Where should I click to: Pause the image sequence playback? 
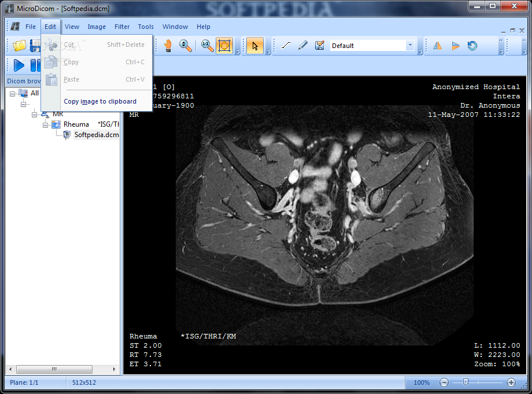click(x=35, y=65)
